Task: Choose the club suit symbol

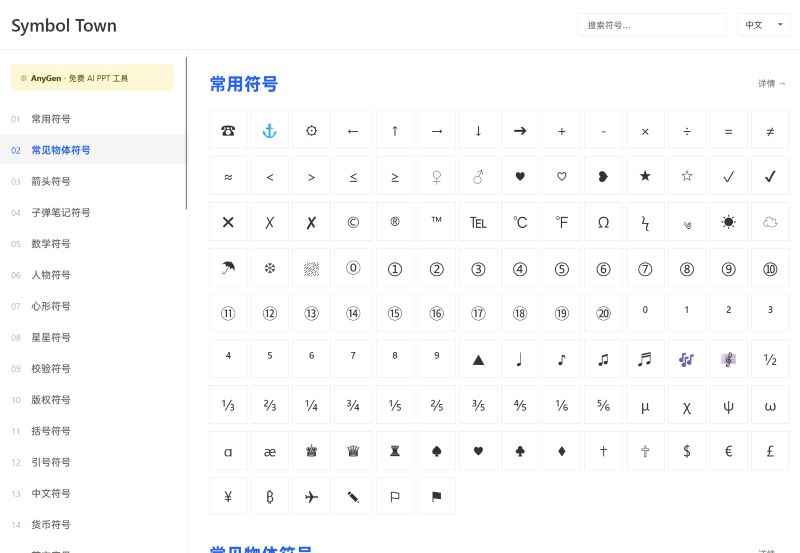Action: 520,451
